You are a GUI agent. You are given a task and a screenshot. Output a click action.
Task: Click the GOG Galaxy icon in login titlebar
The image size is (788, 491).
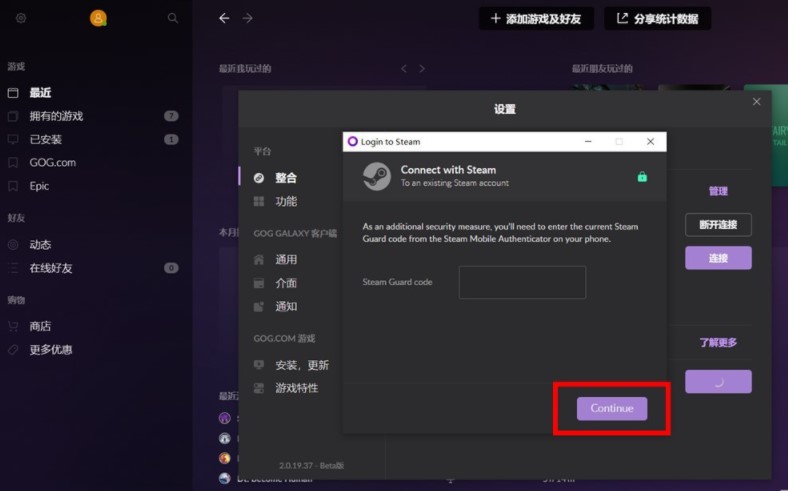click(x=353, y=142)
